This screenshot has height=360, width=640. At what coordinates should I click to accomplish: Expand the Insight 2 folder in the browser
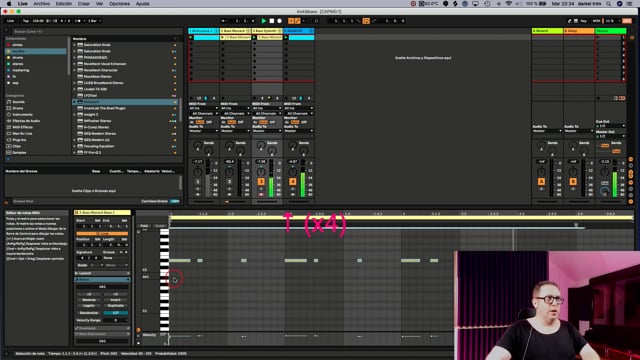coord(75,115)
